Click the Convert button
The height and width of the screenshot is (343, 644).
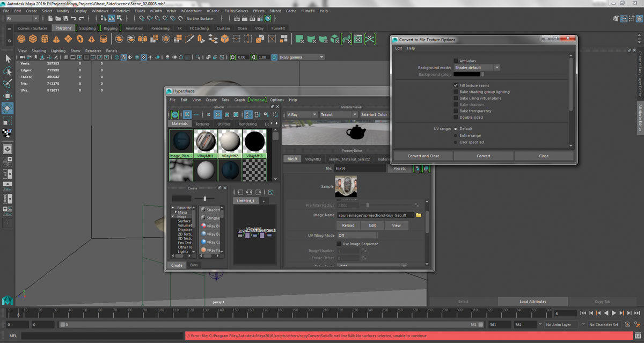(x=484, y=156)
